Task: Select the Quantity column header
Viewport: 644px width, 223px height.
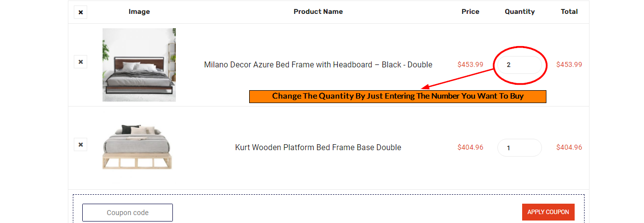Action: pos(520,11)
